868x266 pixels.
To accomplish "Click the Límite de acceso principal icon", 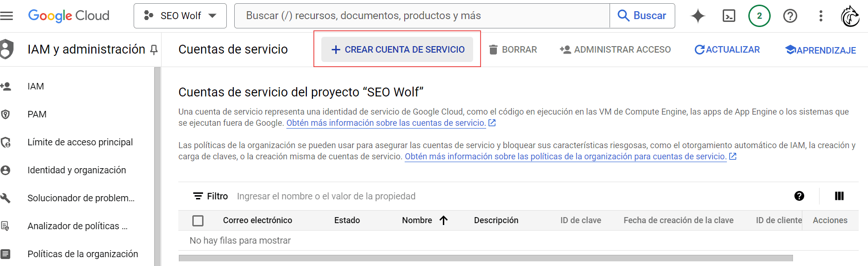I will 6,142.
